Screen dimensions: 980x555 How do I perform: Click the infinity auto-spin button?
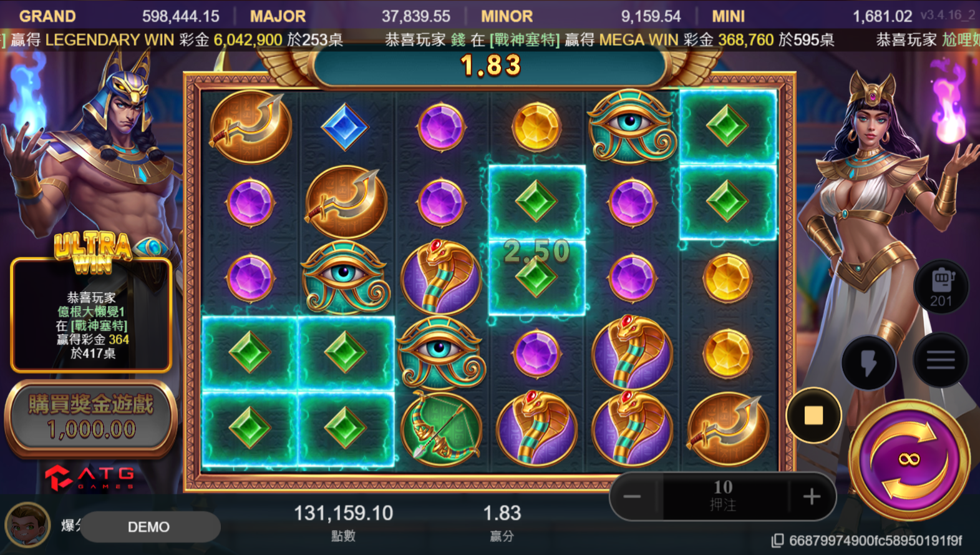click(x=910, y=459)
